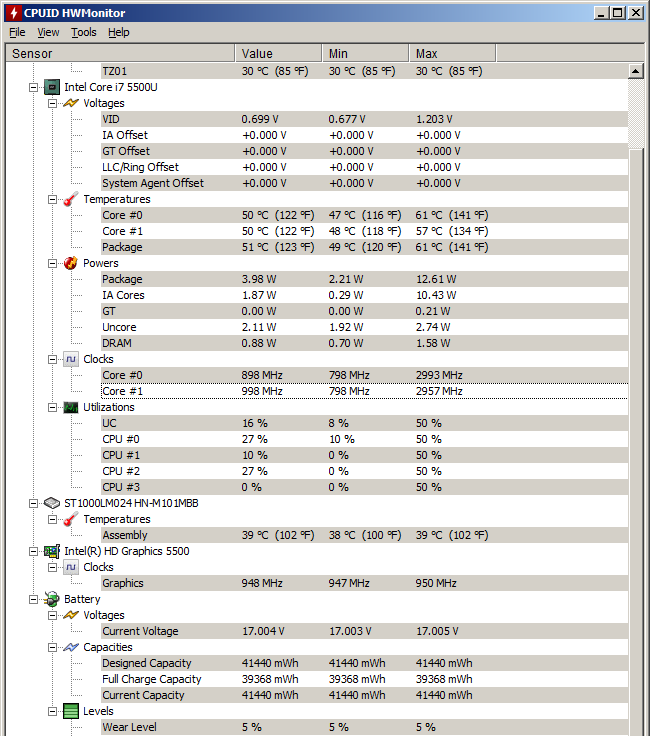Viewport: 650px width, 736px height.
Task: Collapse the Battery node
Action: click(33, 599)
